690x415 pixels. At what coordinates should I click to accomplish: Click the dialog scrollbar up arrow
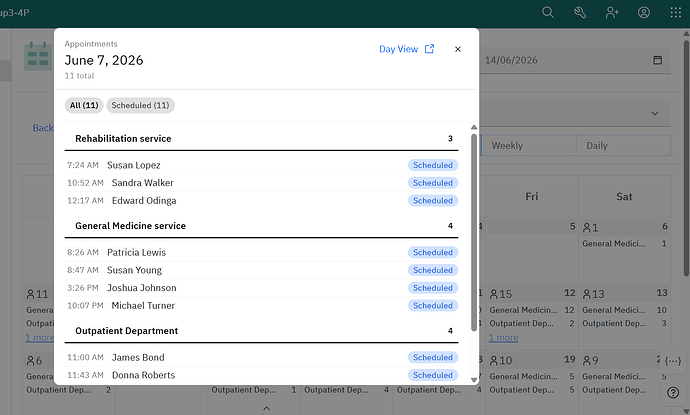[x=474, y=127]
